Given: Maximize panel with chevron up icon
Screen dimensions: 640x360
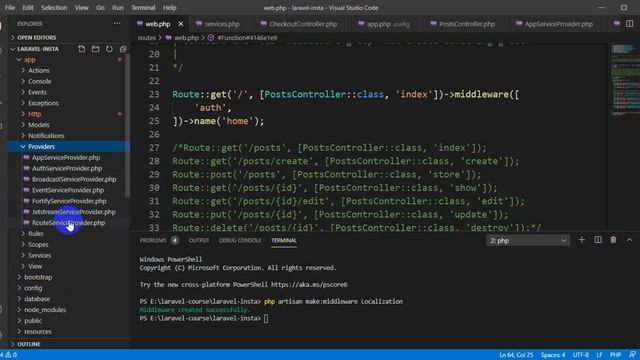Looking at the screenshot, I should pyautogui.click(x=629, y=240).
